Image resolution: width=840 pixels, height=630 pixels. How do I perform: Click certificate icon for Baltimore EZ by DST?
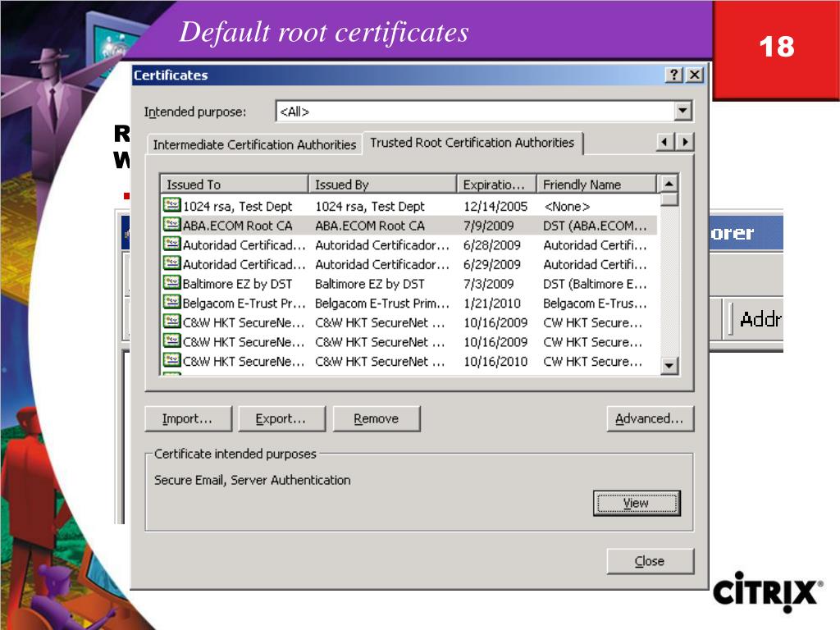coord(171,283)
